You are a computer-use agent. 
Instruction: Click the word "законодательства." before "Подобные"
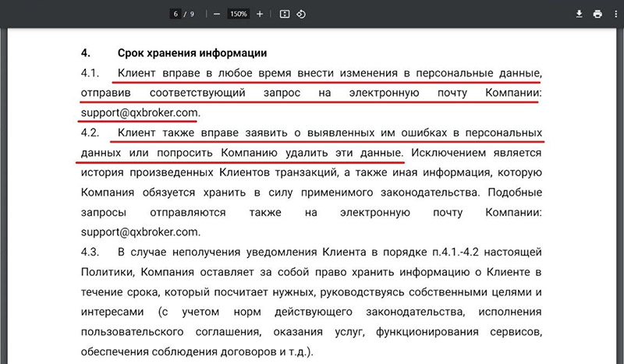[431, 193]
